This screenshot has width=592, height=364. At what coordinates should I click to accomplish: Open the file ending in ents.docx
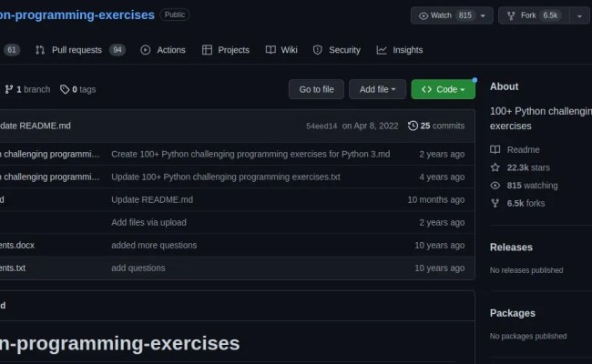click(17, 245)
